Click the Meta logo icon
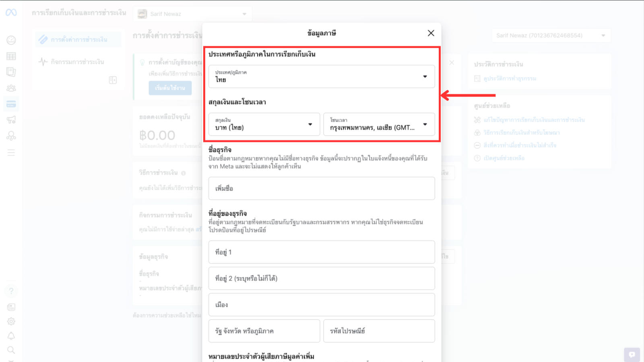Image resolution: width=644 pixels, height=362 pixels. [x=11, y=13]
